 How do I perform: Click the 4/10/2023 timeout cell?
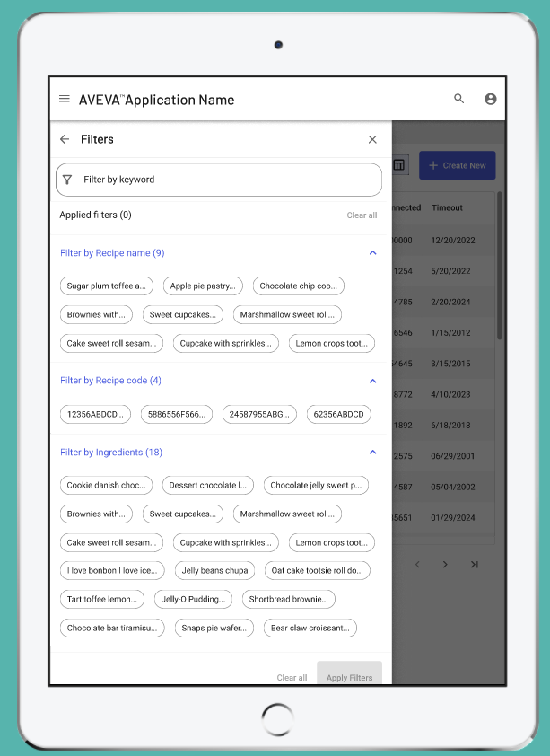(x=450, y=394)
